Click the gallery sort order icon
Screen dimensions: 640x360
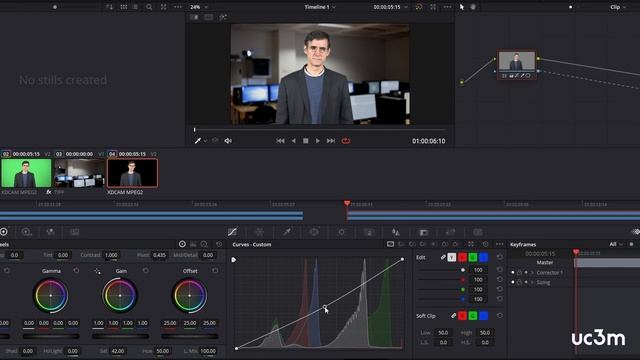pyautogui.click(x=109, y=7)
